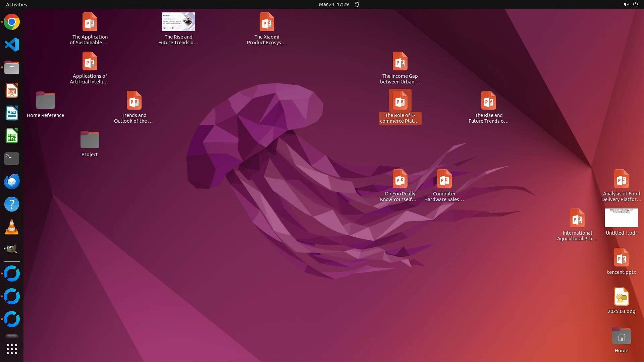Launch Visual Studio Code from dock
This screenshot has width=644, height=362.
(12, 45)
